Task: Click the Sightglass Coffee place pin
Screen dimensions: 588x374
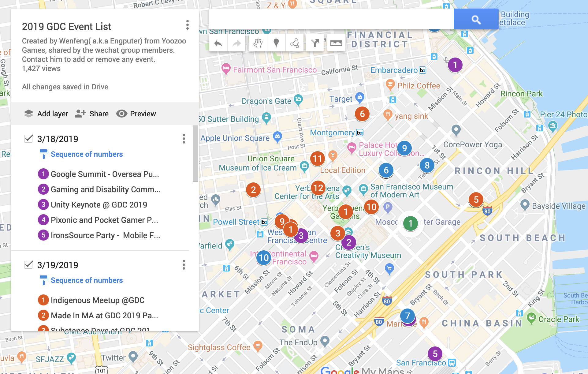Action: pyautogui.click(x=258, y=346)
